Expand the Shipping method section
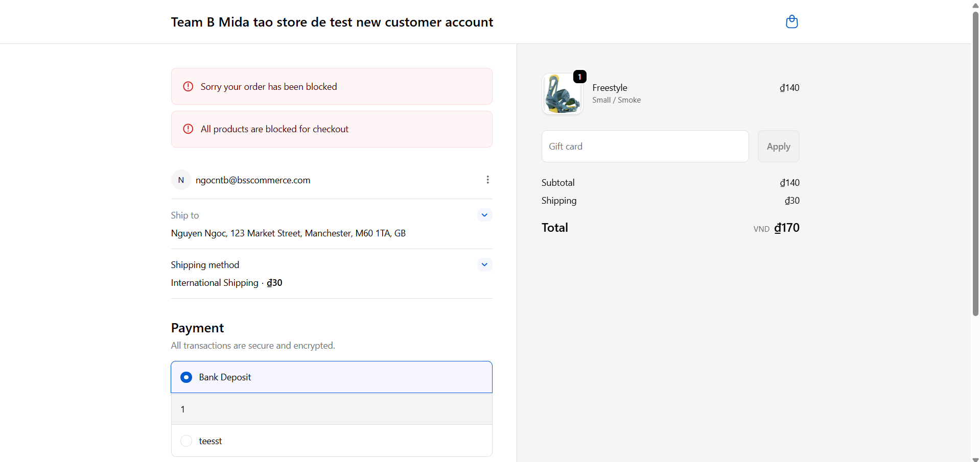This screenshot has height=462, width=980. tap(484, 264)
